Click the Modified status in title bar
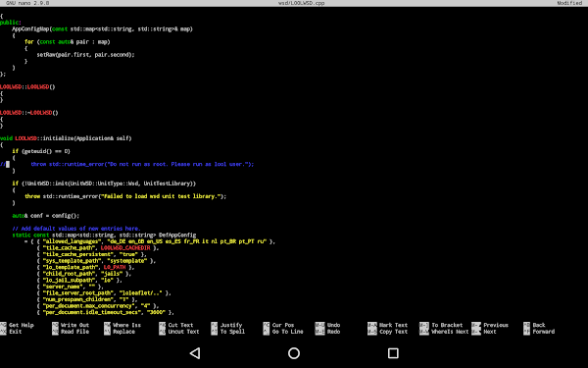 (x=569, y=3)
